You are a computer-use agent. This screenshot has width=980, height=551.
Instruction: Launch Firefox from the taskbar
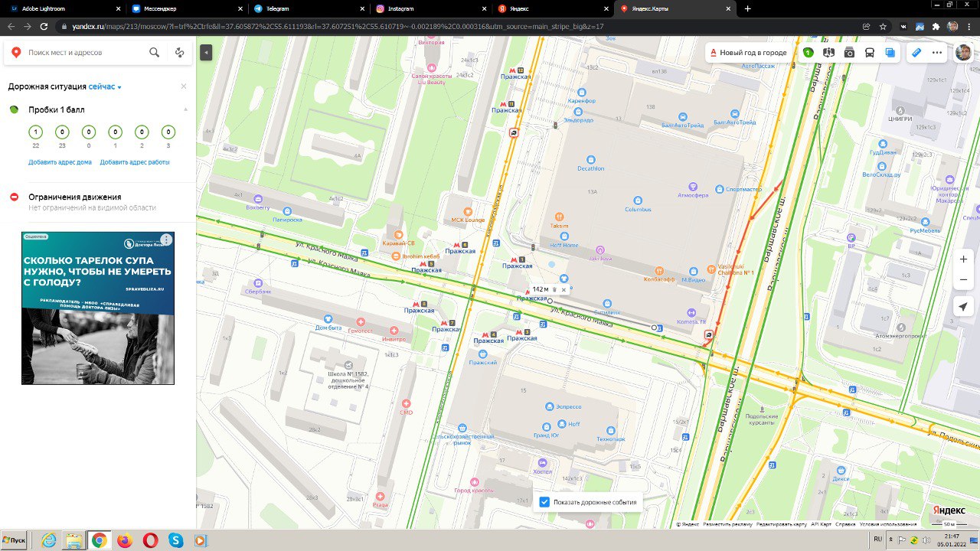click(125, 540)
